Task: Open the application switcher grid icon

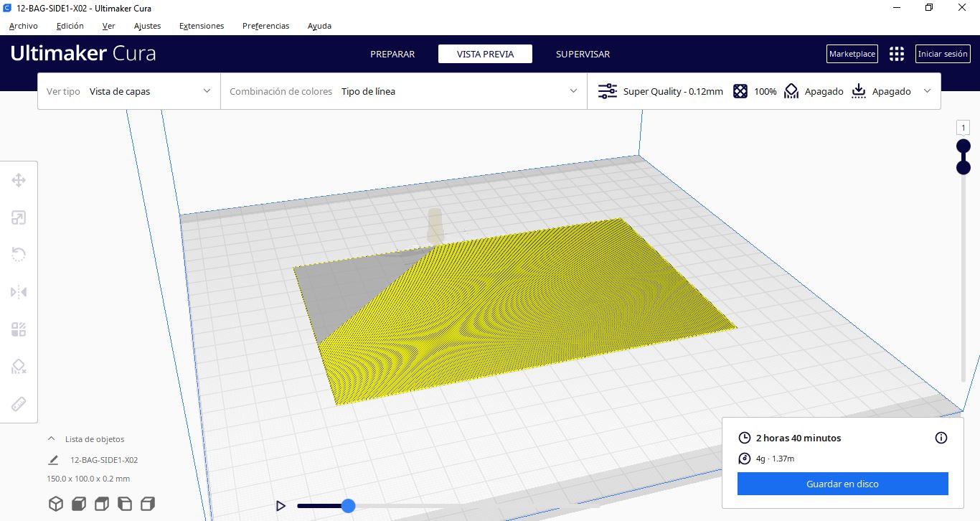Action: (x=897, y=54)
